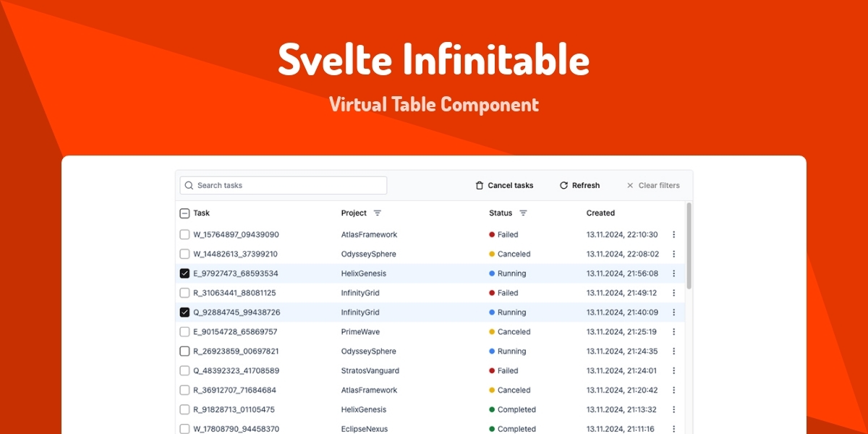Image resolution: width=868 pixels, height=434 pixels.
Task: Open row menu for R_36912707_71684684
Action: click(x=673, y=390)
